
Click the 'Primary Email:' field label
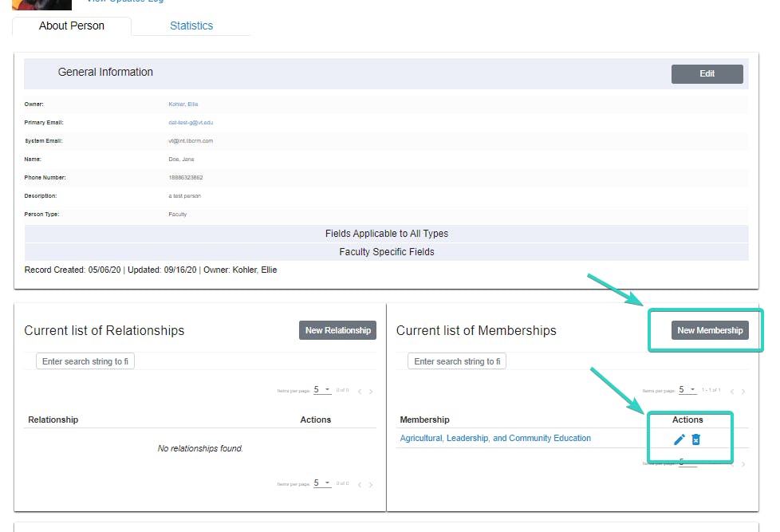click(x=44, y=122)
